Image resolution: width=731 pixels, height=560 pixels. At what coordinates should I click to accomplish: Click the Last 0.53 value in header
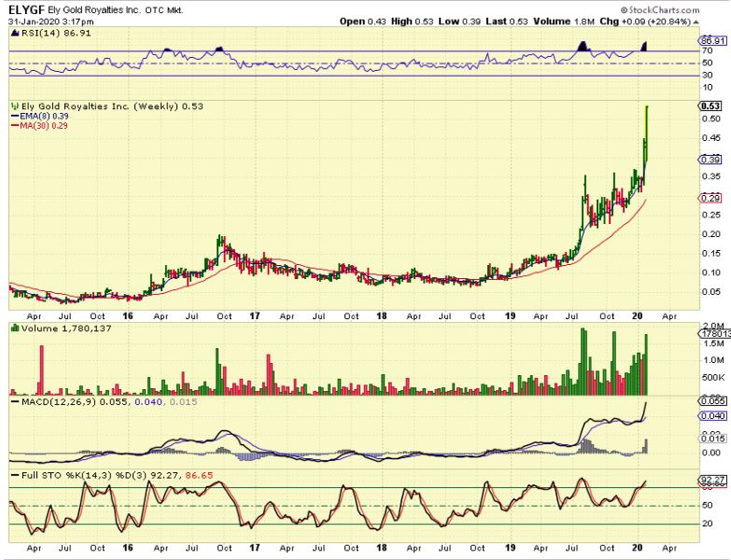point(507,21)
